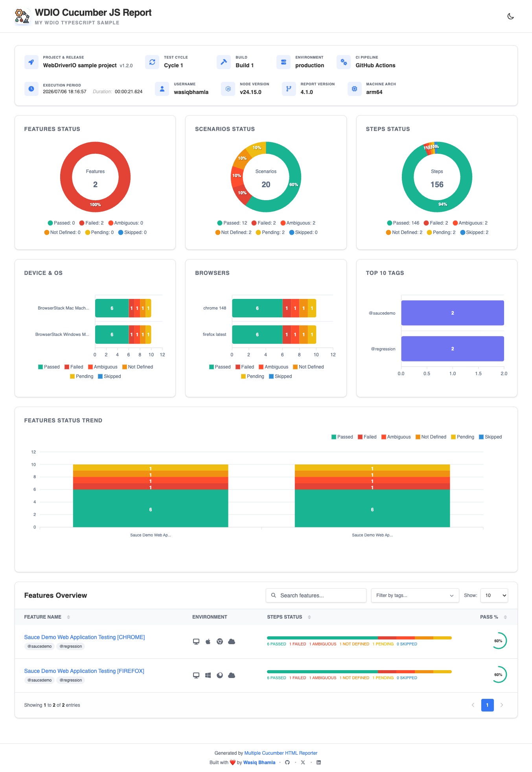This screenshot has height=772, width=532.
Task: Click Apple OS icon in CHROME row
Action: [208, 641]
